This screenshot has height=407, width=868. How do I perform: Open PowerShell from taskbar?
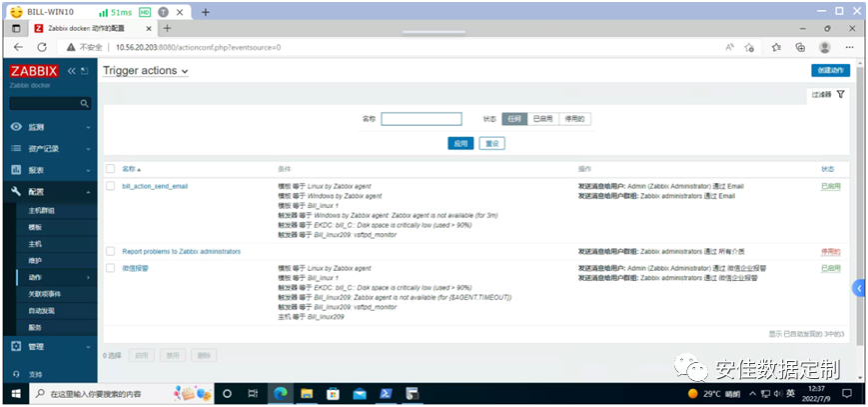386,394
